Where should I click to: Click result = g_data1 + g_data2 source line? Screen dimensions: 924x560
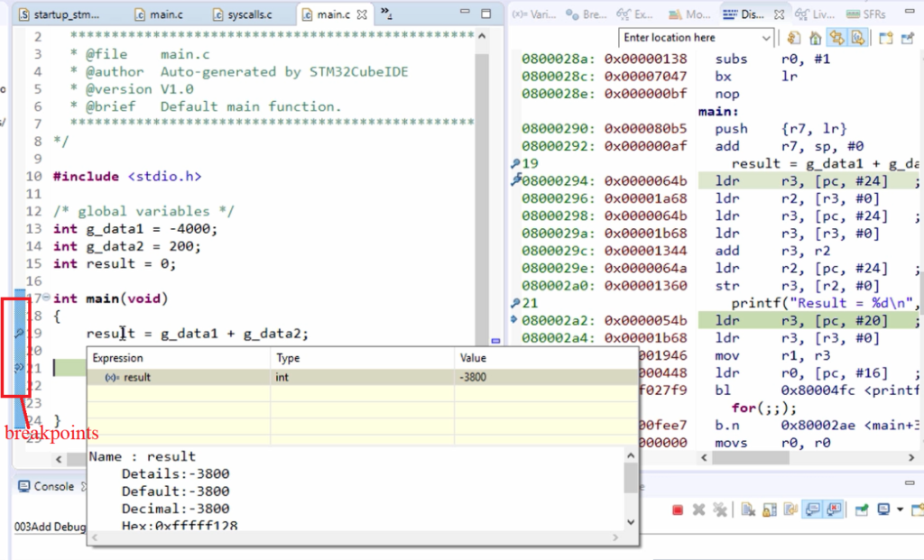(197, 334)
